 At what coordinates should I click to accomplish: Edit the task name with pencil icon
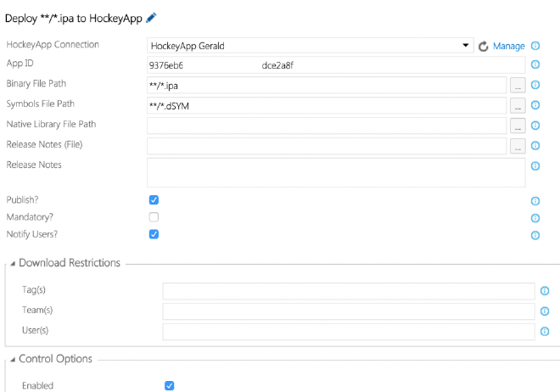[x=151, y=18]
